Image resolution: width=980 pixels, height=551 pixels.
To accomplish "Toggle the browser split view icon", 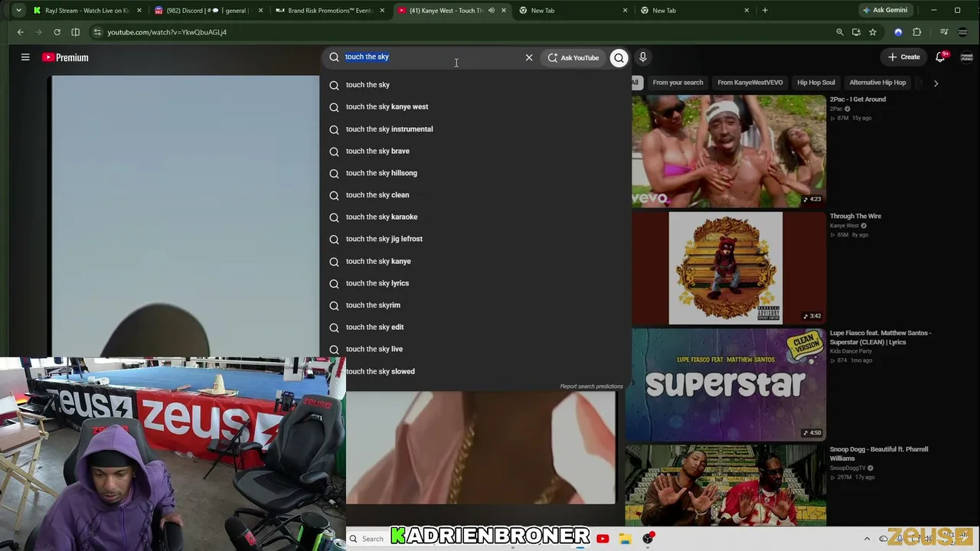I will click(75, 32).
